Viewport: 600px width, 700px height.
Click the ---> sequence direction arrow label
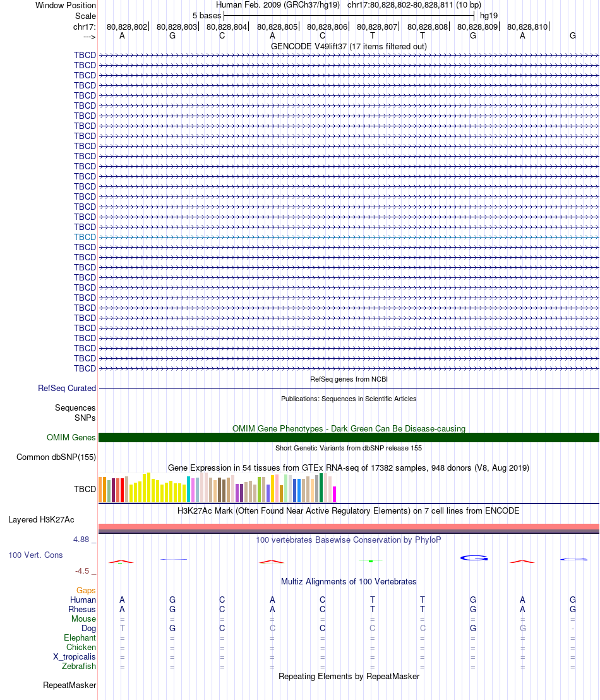89,37
